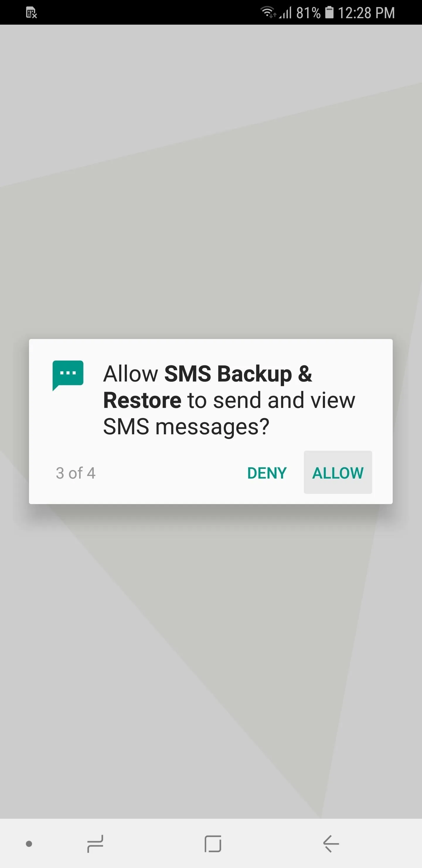This screenshot has height=868, width=422.
Task: Tap the Home navigation button
Action: (213, 844)
